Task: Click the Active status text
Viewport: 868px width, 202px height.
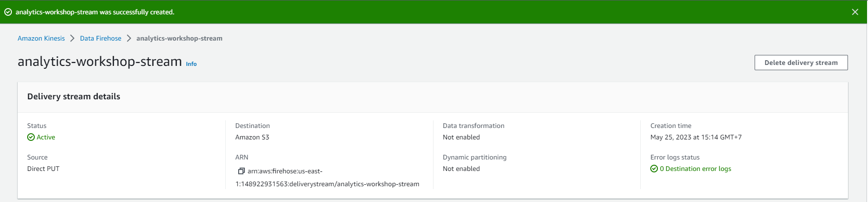Action: tap(46, 137)
